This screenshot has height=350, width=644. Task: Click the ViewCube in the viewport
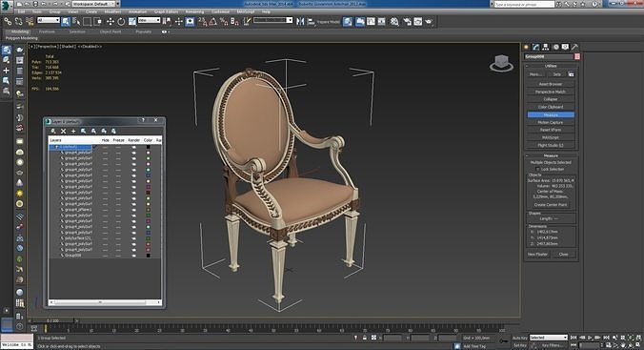click(501, 63)
